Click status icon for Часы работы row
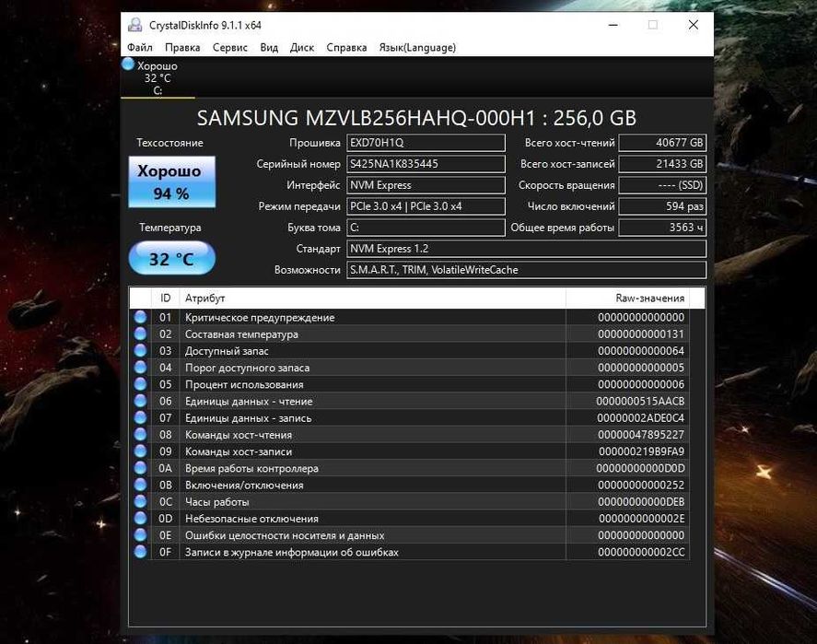Image resolution: width=817 pixels, height=644 pixels. point(140,501)
